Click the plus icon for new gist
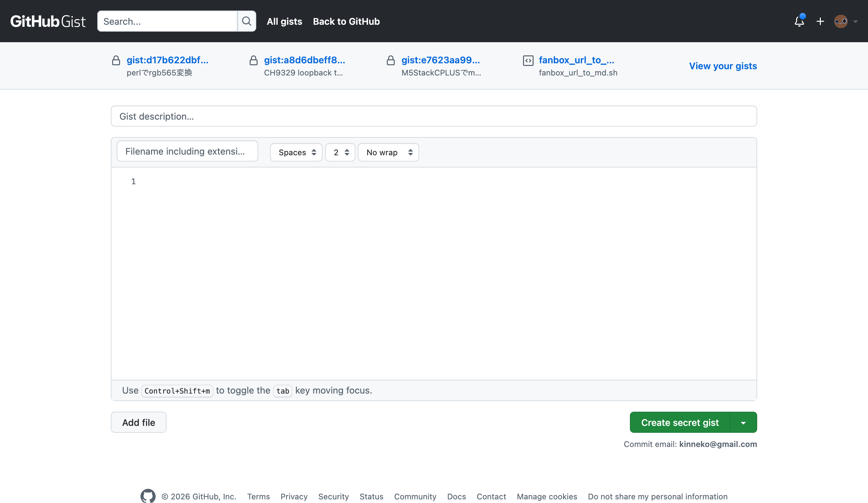This screenshot has width=868, height=503. (x=820, y=21)
